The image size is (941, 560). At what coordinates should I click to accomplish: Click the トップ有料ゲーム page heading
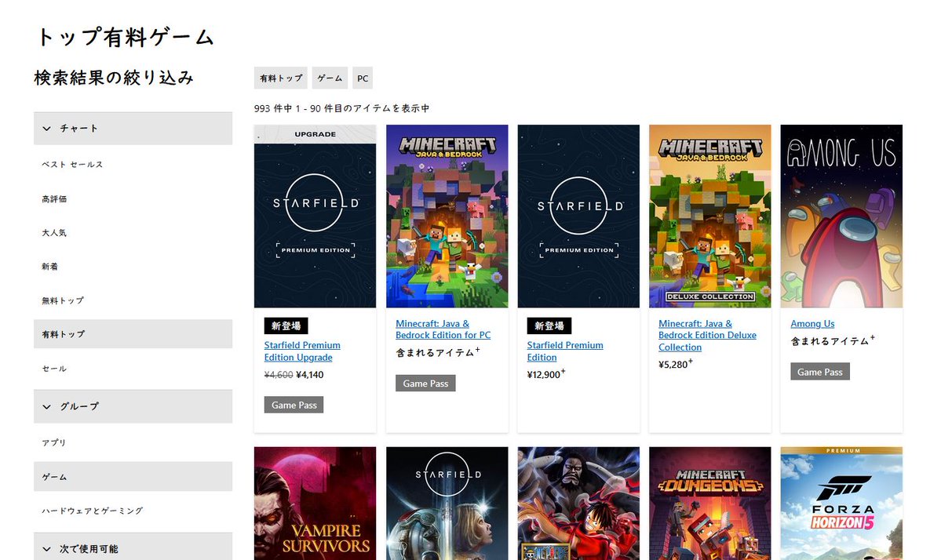[x=126, y=37]
